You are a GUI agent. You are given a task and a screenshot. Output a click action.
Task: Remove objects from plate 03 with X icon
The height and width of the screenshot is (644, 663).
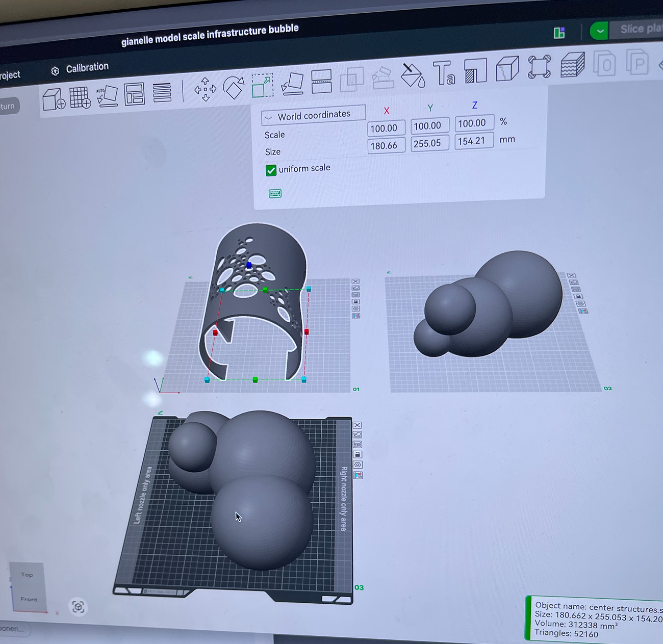(358, 425)
